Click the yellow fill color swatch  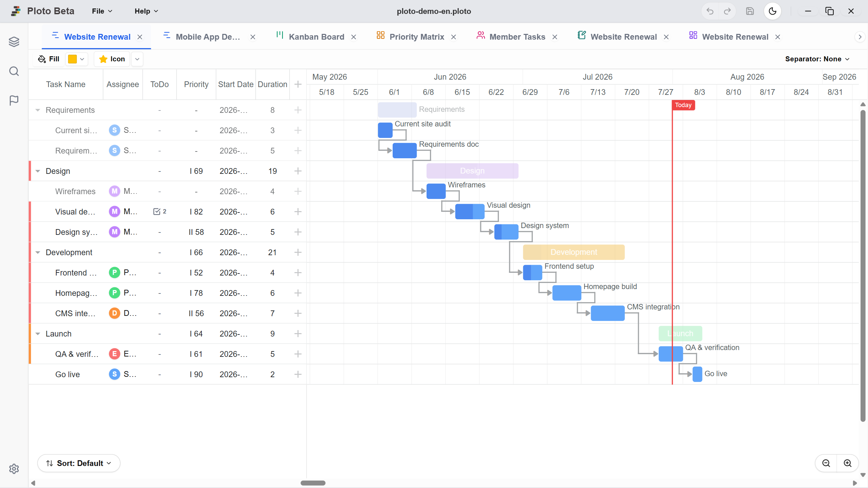point(72,59)
